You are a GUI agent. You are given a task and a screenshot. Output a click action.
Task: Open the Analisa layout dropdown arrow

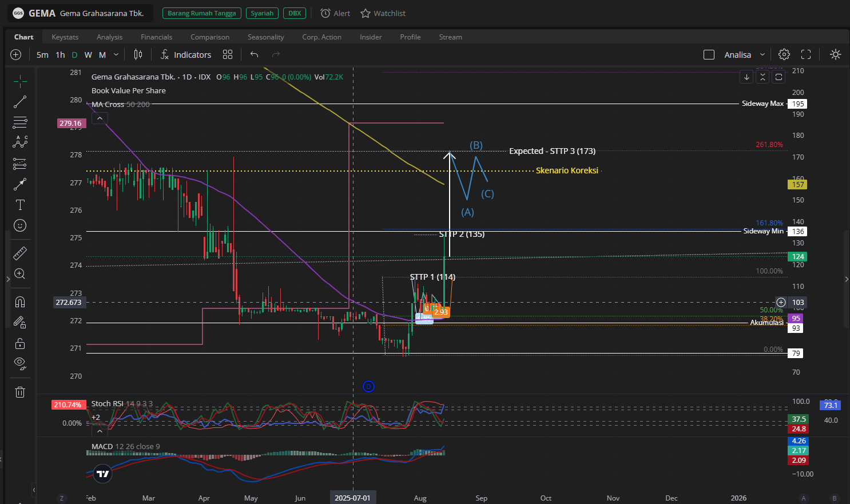point(762,54)
